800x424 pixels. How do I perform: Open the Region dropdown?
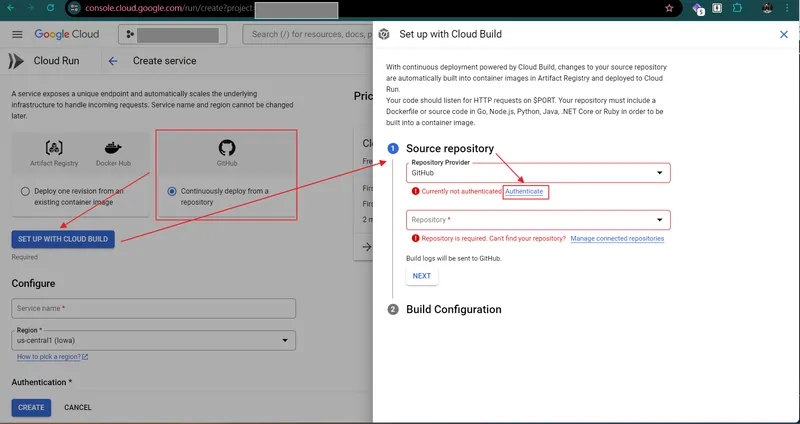pyautogui.click(x=154, y=340)
